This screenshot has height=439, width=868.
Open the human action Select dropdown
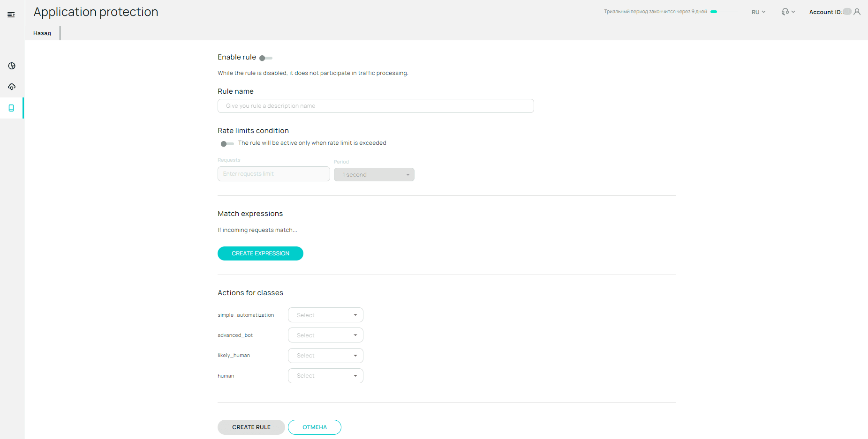(325, 376)
